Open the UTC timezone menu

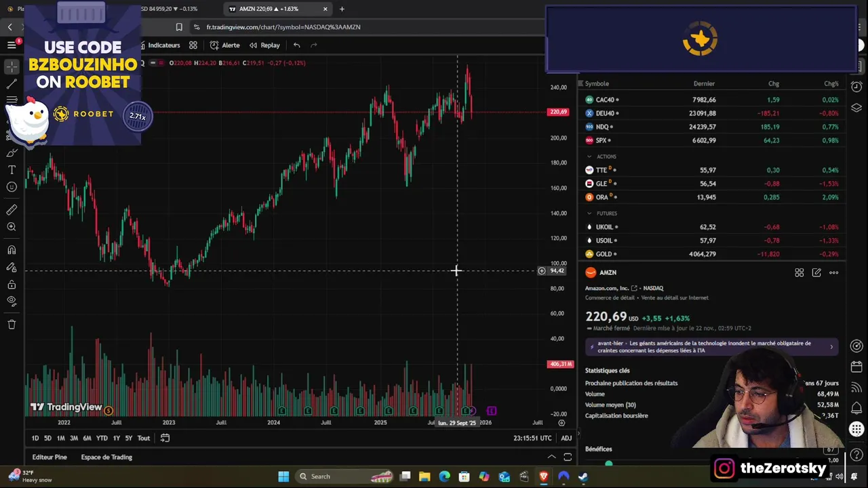point(532,439)
